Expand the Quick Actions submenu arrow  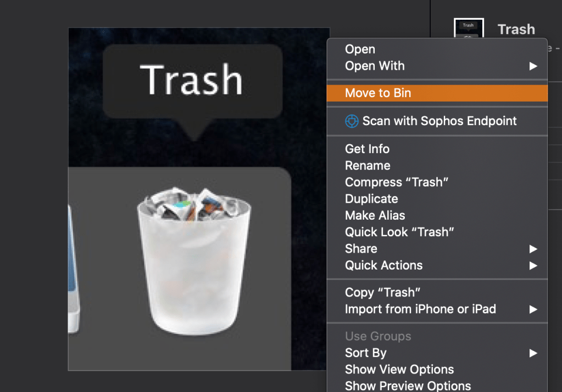pos(533,266)
